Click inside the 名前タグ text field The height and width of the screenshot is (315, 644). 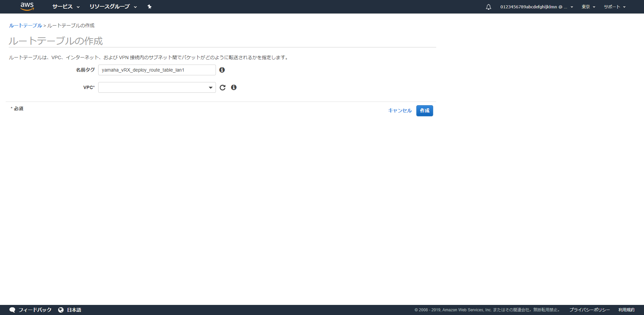pyautogui.click(x=156, y=70)
